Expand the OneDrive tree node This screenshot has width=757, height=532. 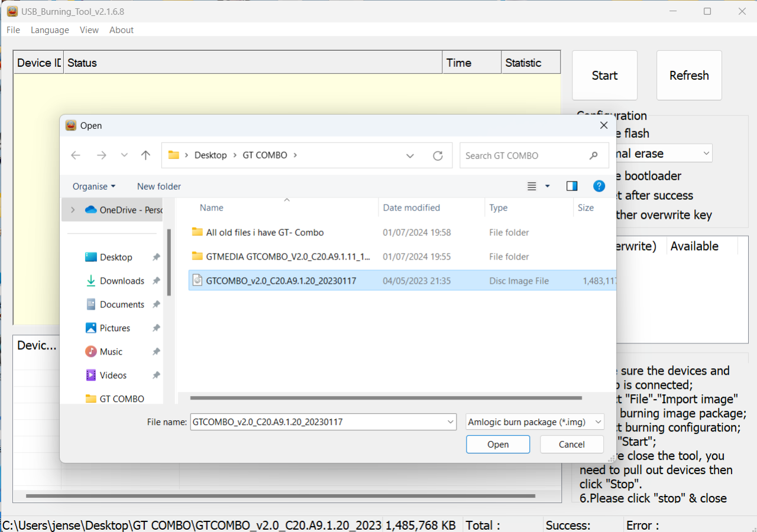click(73, 210)
